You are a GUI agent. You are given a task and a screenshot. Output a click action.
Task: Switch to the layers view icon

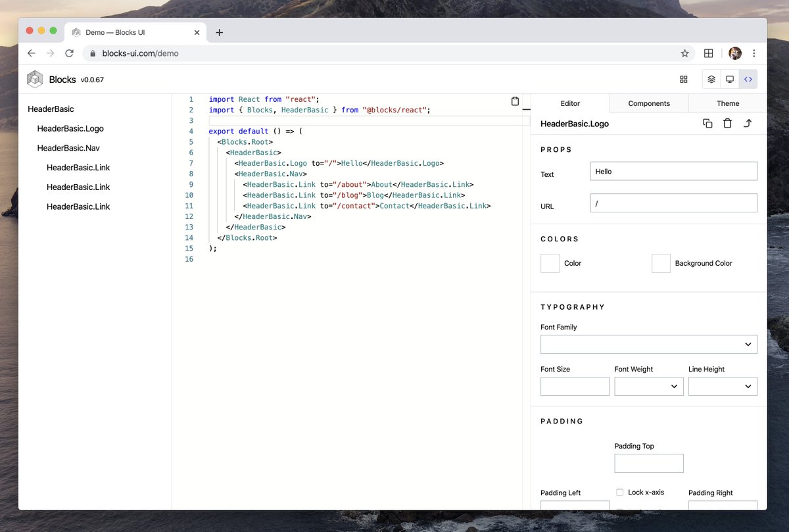[x=711, y=79]
